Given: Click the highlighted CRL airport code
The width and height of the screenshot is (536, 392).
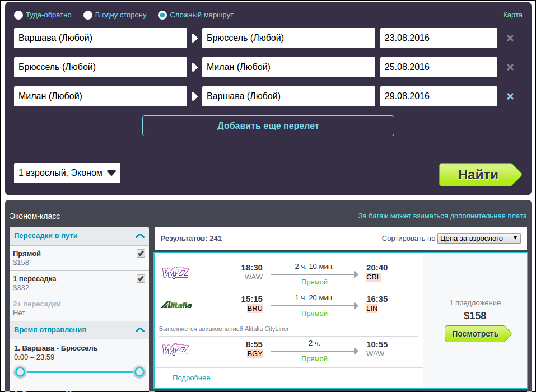Looking at the screenshot, I should 373,277.
